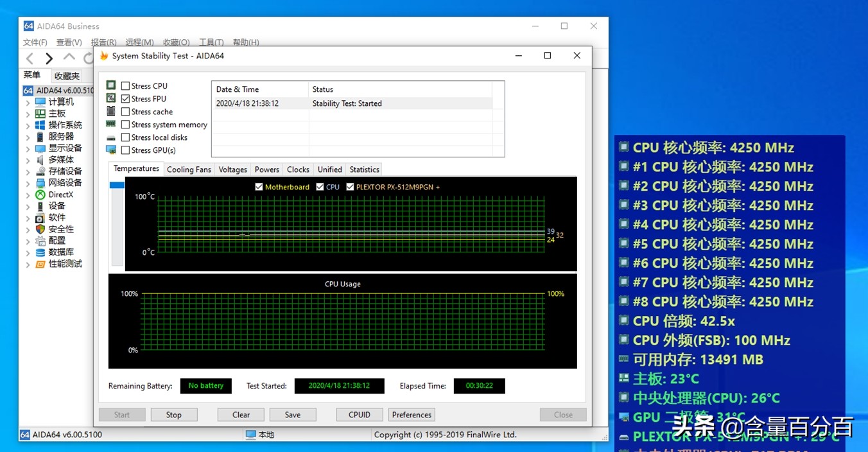
Task: Uncheck the Stress FPU checkbox
Action: click(x=125, y=98)
